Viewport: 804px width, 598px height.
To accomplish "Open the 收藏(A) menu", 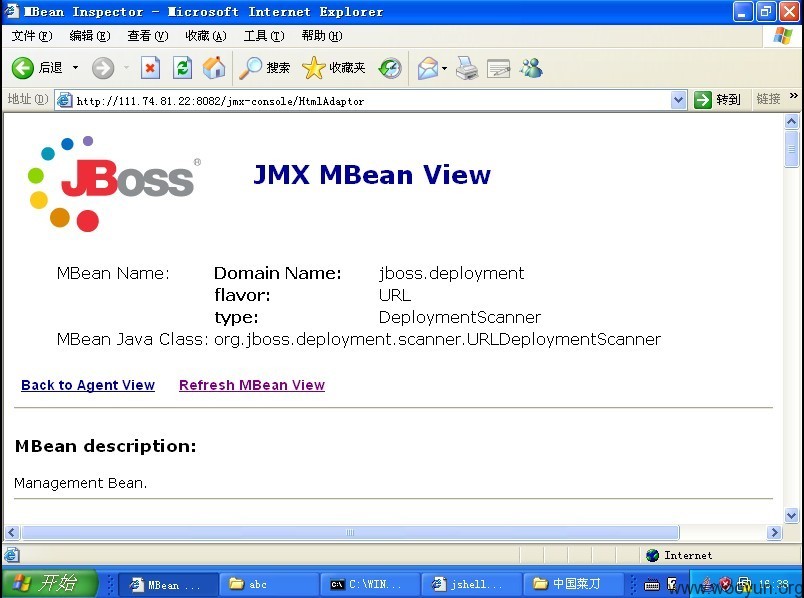I will [x=206, y=36].
